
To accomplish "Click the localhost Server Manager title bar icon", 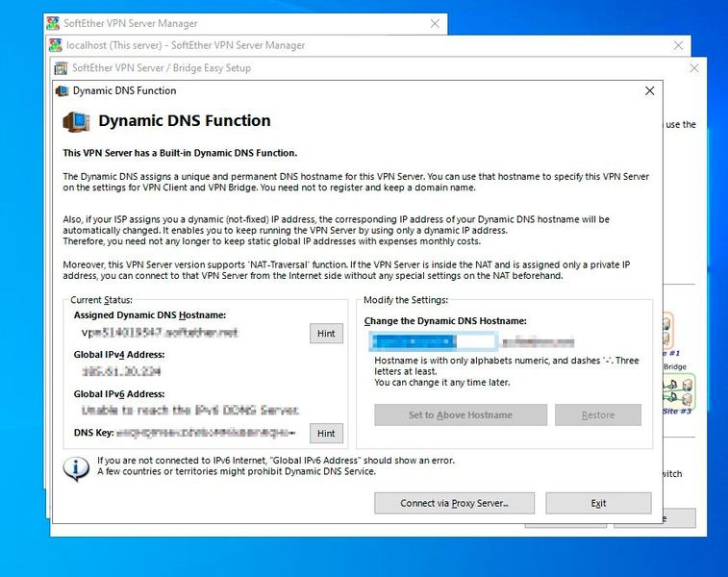I will (55, 45).
